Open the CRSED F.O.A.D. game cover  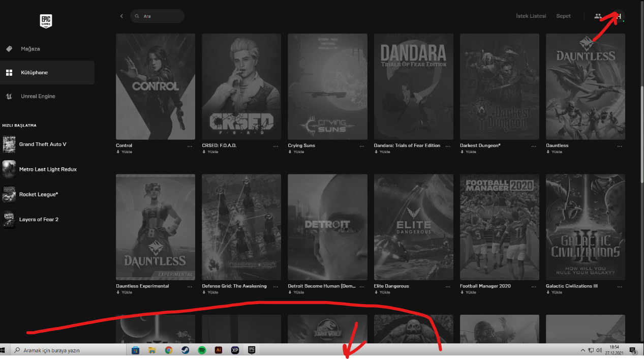pos(241,86)
